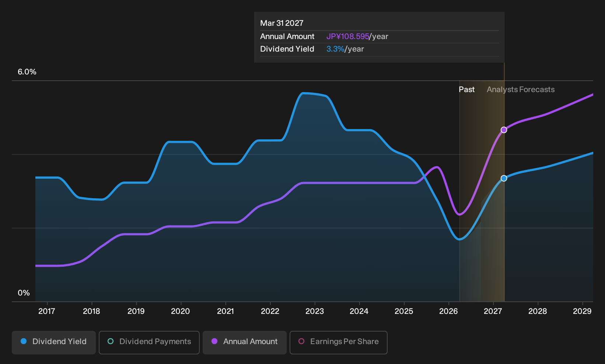Toggle the Dividend Yield series
Image resolution: width=605 pixels, height=364 pixels.
(54, 343)
